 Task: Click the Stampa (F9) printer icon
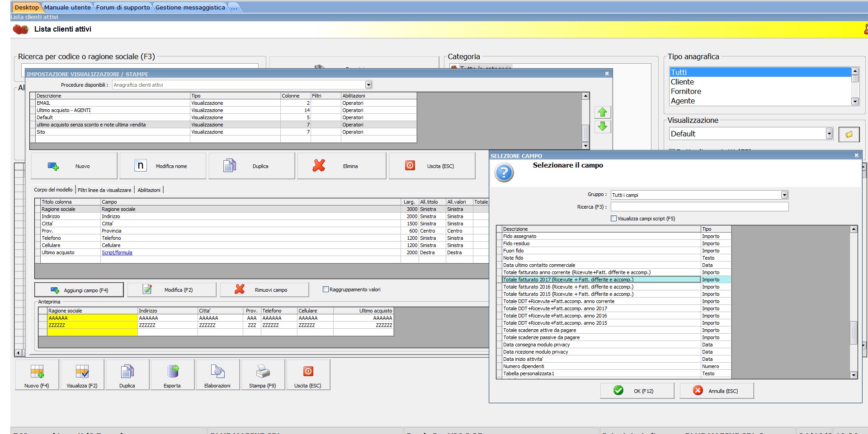(263, 372)
